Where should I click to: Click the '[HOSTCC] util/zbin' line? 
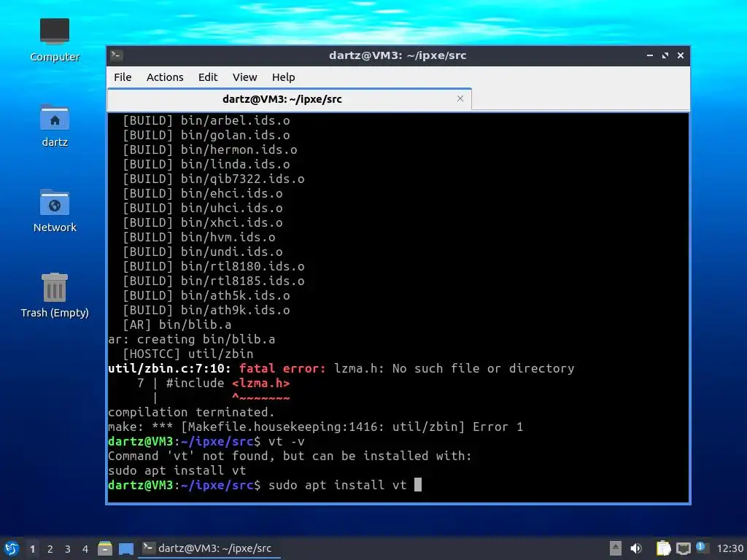click(187, 354)
